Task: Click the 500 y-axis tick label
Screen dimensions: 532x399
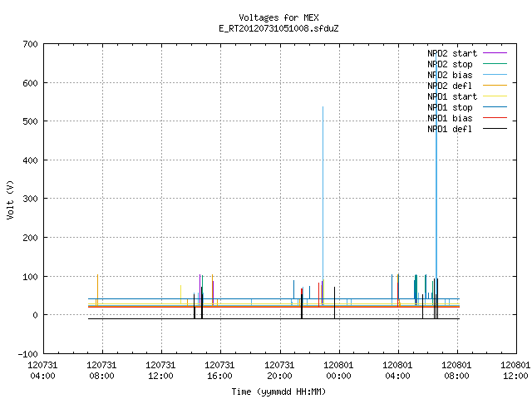Action: point(30,122)
